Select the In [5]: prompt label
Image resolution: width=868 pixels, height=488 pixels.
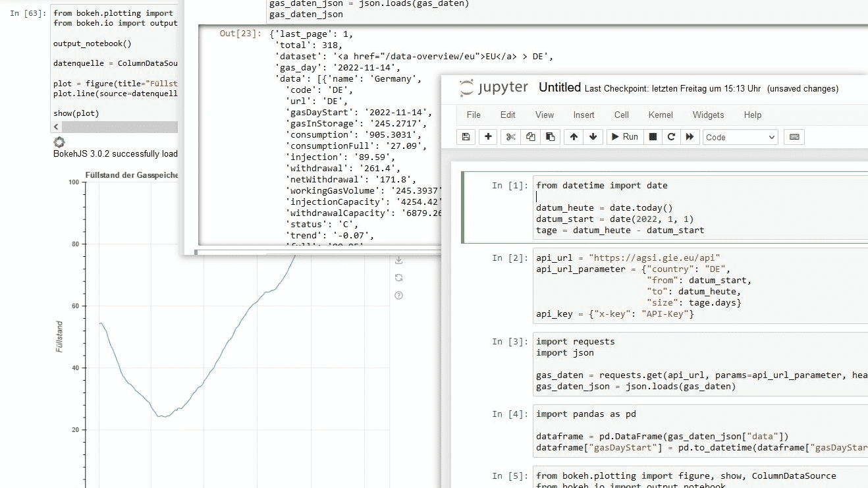(x=510, y=475)
